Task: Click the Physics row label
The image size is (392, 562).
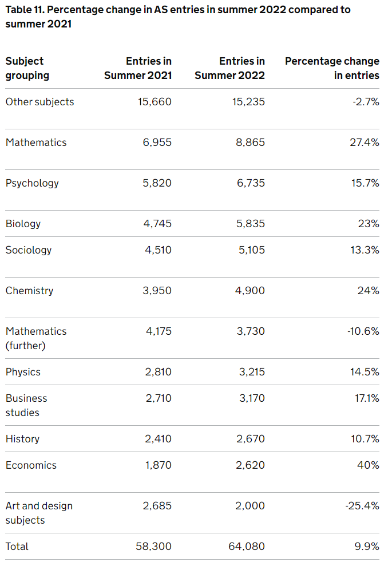Action: 23,372
